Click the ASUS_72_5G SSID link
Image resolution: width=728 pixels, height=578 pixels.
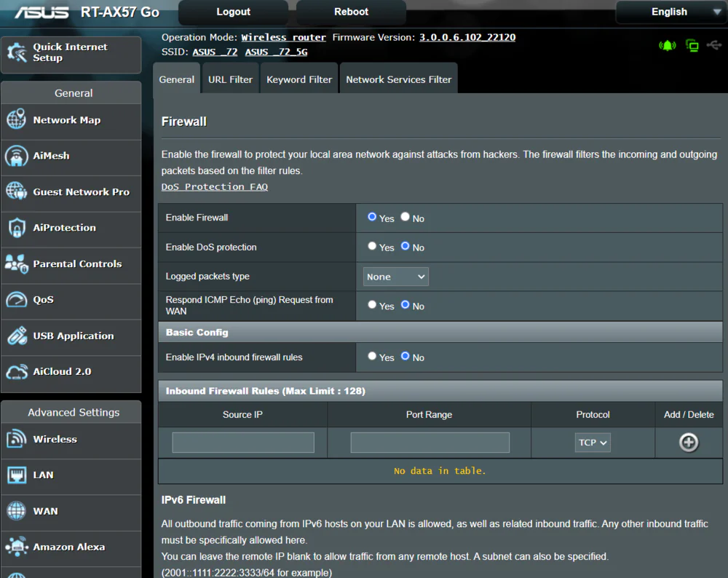click(276, 52)
